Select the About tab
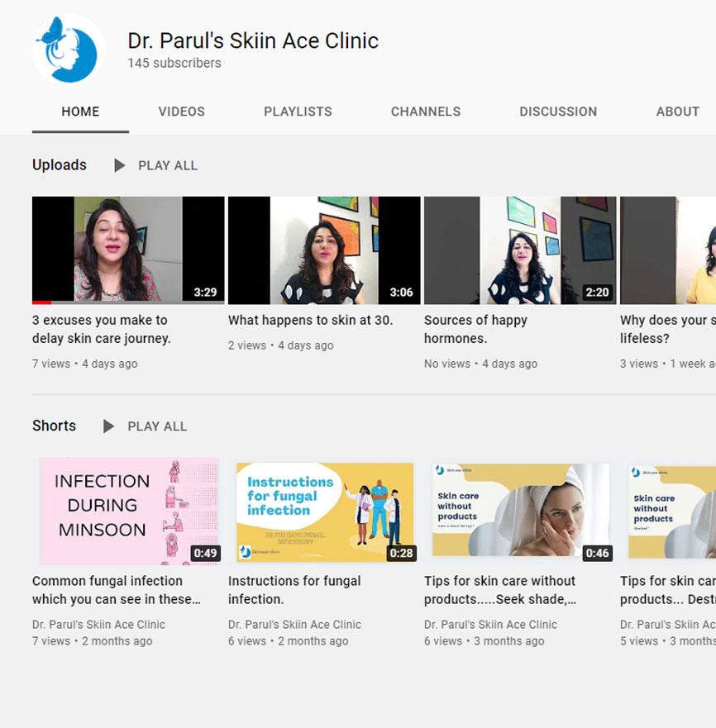The height and width of the screenshot is (728, 716). [x=677, y=112]
